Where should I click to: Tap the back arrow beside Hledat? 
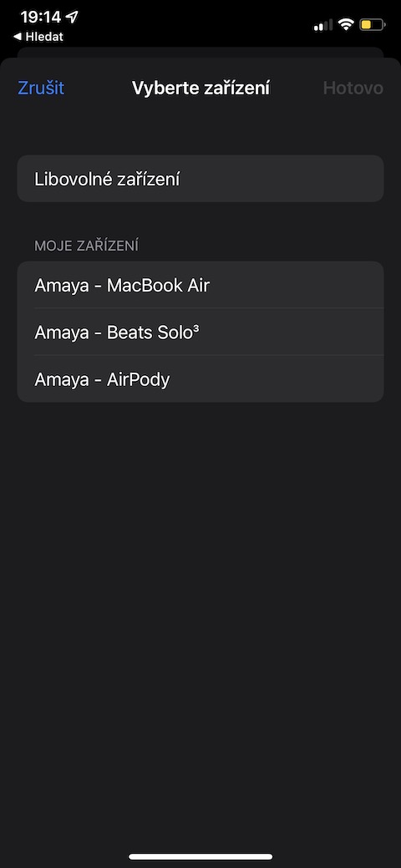point(18,37)
